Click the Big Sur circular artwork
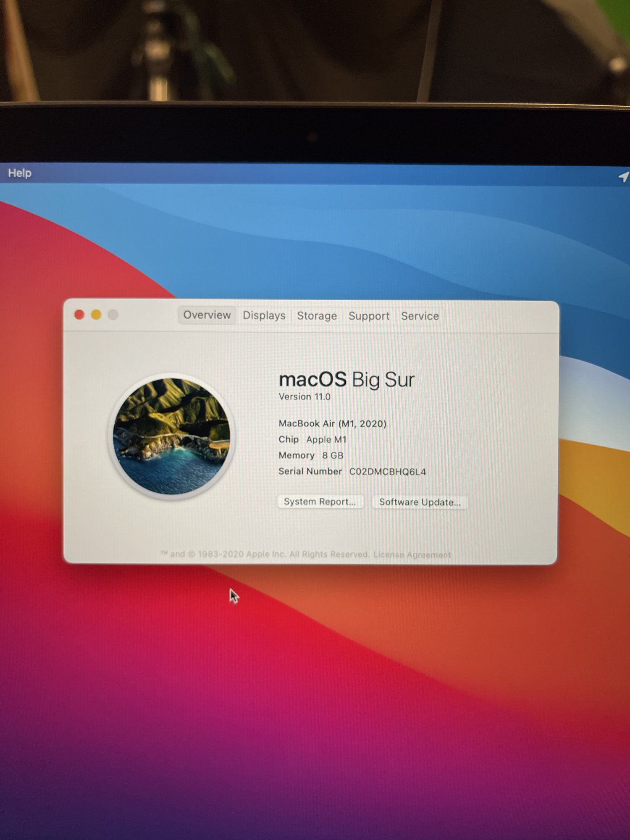Viewport: 630px width, 840px height. [x=172, y=436]
